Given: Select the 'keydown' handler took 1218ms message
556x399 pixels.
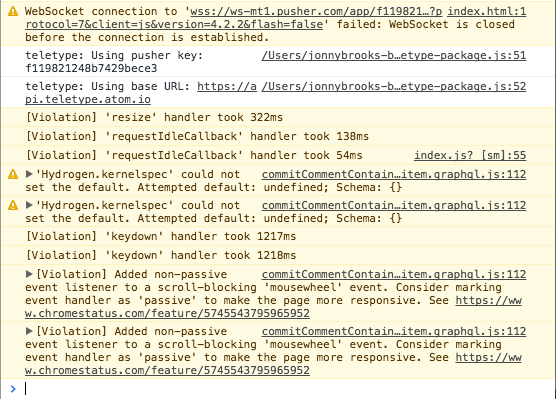Looking at the screenshot, I should (161, 255).
